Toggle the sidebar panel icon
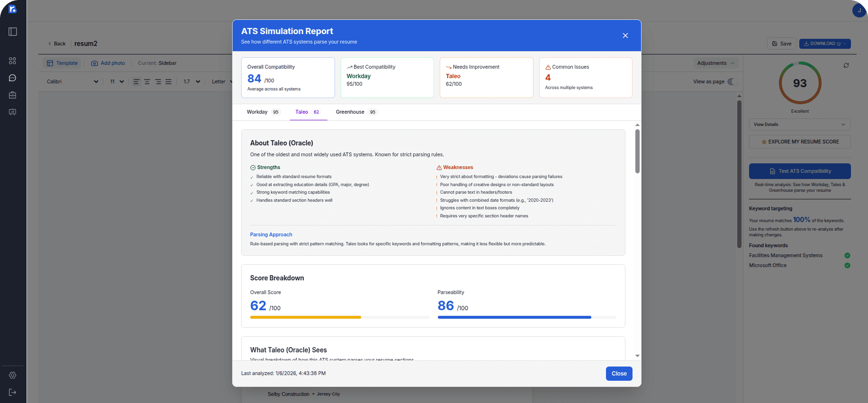This screenshot has width=868, height=403. pyautogui.click(x=13, y=32)
